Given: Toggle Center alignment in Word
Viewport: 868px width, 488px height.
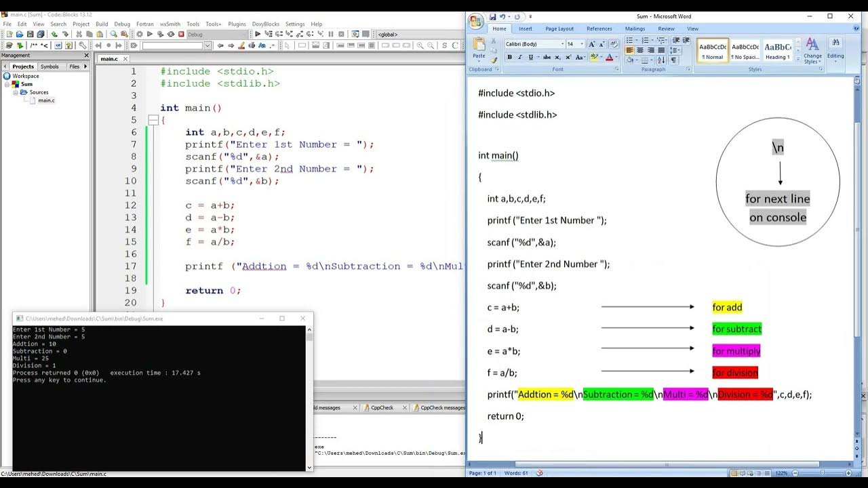Looking at the screenshot, I should pyautogui.click(x=640, y=49).
